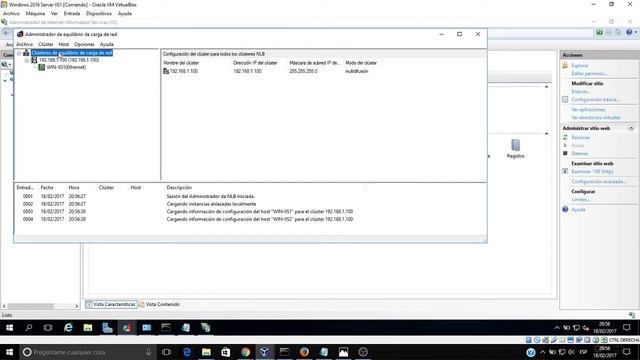Open guest Task View icon
The width and height of the screenshot is (640, 360).
click(x=48, y=328)
